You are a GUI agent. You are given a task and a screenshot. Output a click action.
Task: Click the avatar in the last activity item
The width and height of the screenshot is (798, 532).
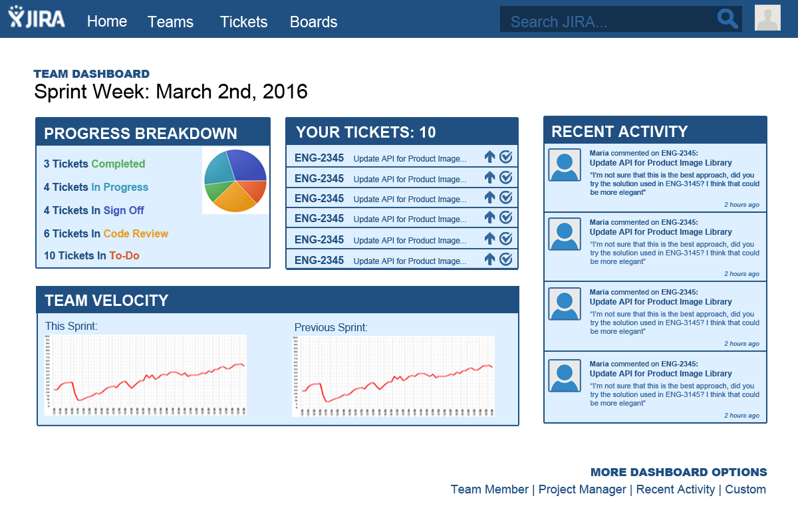click(565, 375)
